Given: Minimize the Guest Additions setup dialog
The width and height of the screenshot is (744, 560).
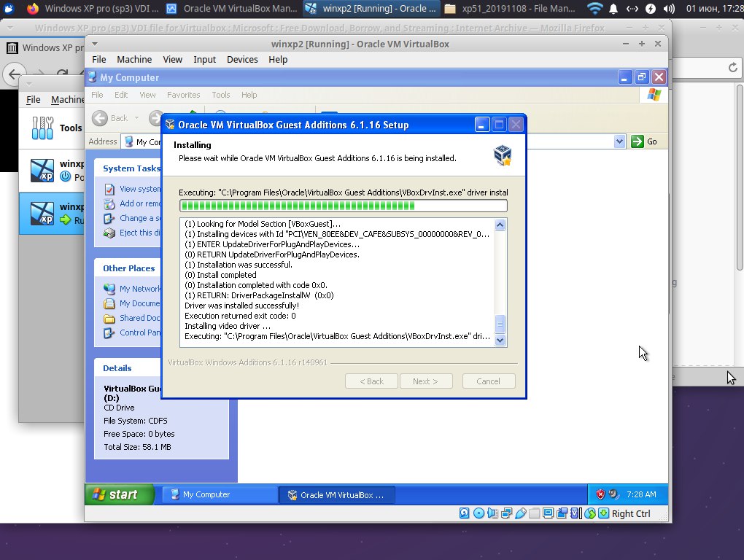Looking at the screenshot, I should (482, 125).
